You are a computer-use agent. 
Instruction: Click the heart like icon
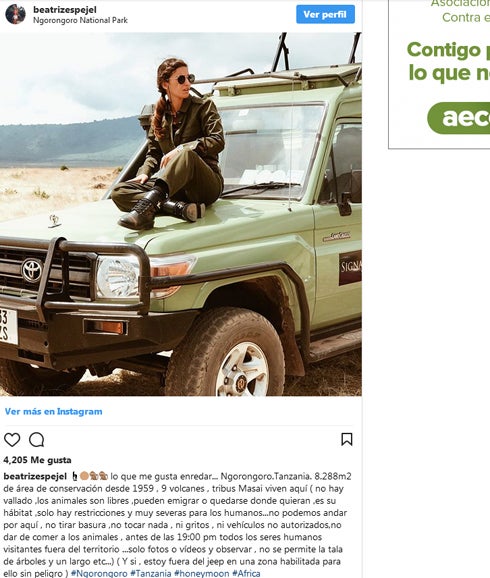tap(12, 439)
